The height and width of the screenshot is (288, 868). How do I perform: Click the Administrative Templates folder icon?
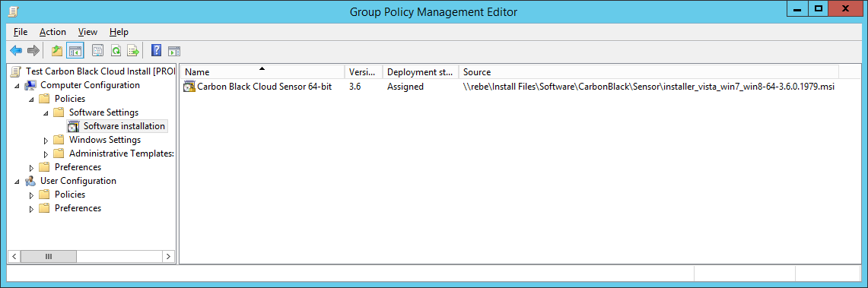[59, 153]
